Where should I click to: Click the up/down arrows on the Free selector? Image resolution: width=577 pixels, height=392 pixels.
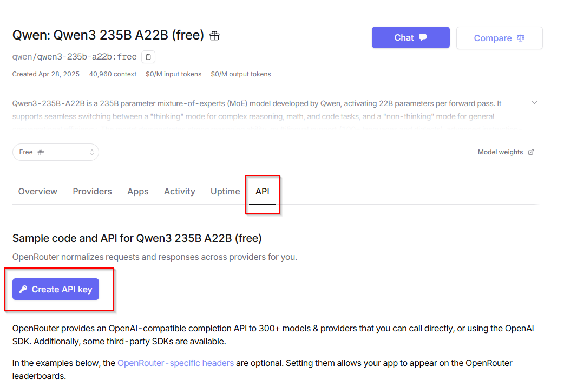[x=91, y=152]
